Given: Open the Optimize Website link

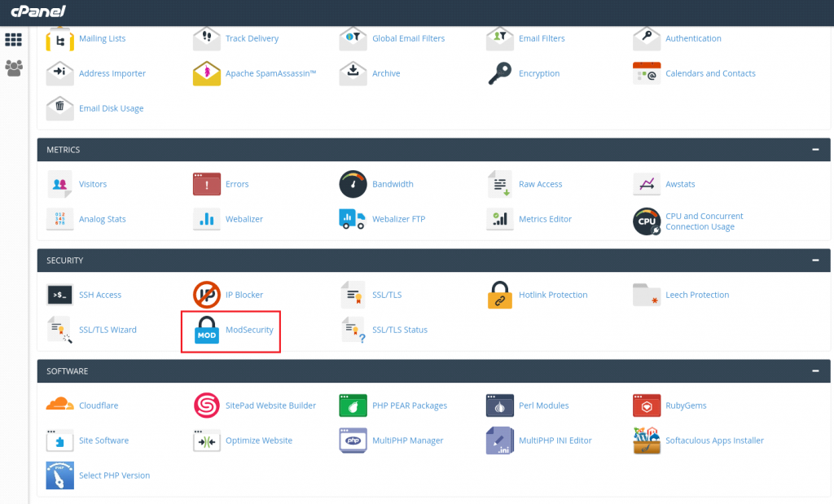Looking at the screenshot, I should point(259,440).
